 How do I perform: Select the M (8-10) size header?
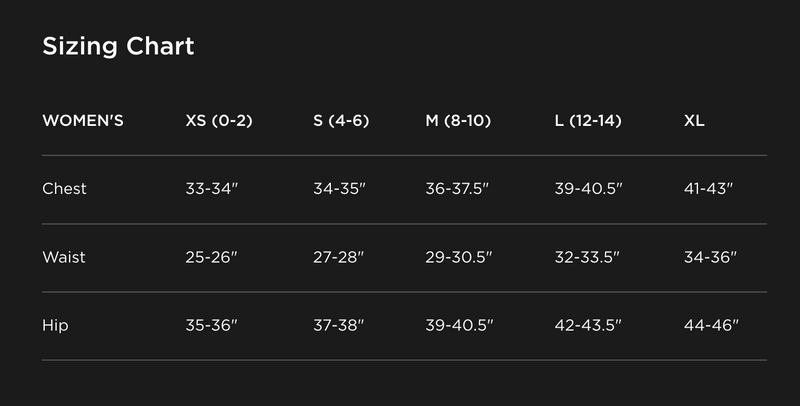pos(458,121)
